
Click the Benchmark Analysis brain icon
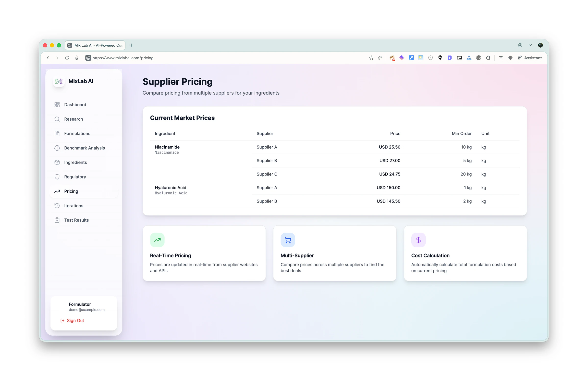57,148
